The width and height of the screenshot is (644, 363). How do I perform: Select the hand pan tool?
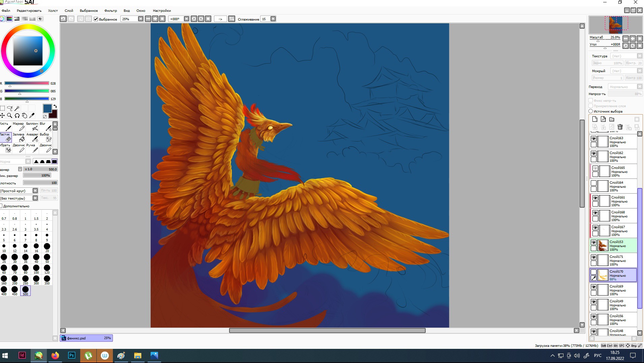(24, 116)
